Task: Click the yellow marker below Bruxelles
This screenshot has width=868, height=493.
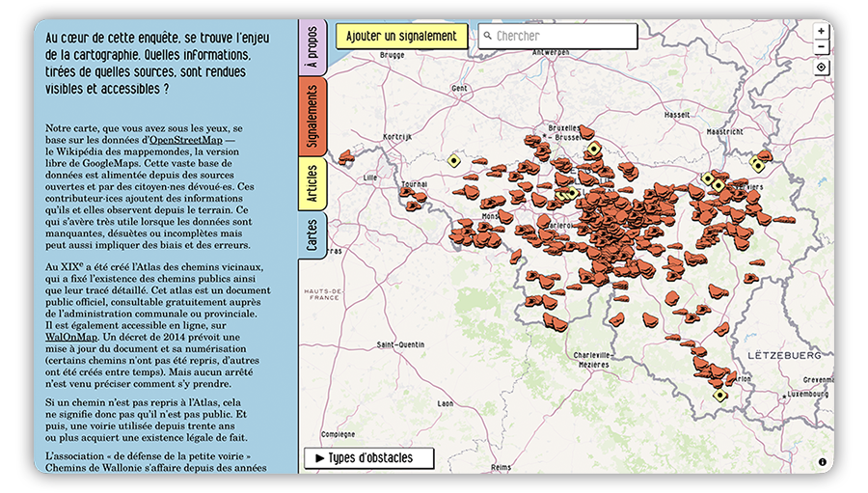Action: (x=594, y=149)
